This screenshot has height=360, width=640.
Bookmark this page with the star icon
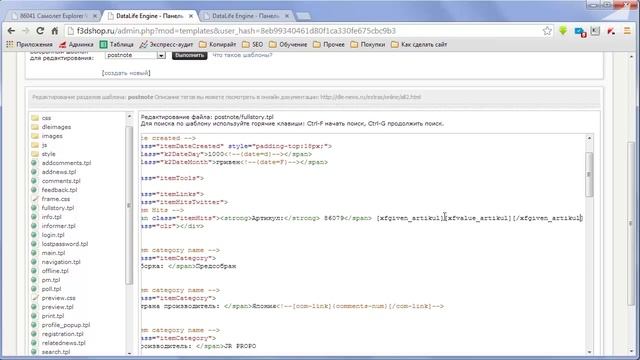click(x=547, y=31)
